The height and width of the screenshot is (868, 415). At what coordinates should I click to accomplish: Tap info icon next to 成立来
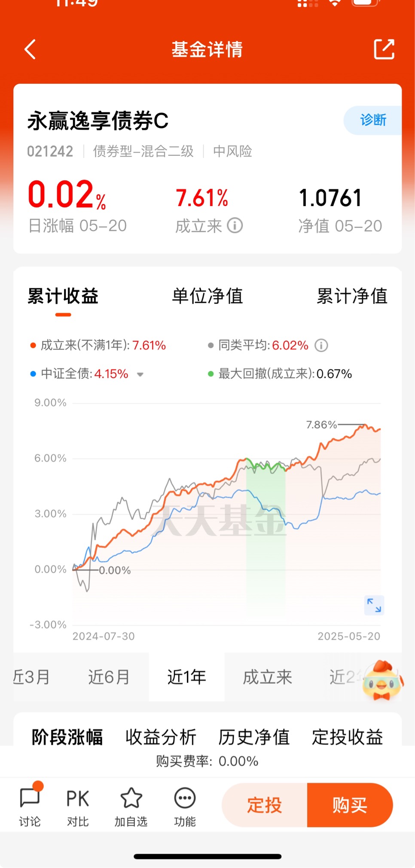(x=235, y=225)
